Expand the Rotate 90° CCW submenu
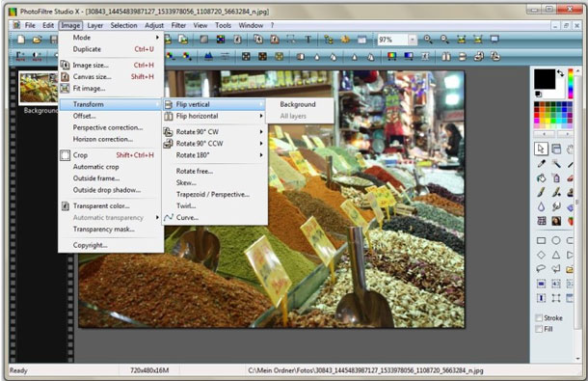 [214, 144]
